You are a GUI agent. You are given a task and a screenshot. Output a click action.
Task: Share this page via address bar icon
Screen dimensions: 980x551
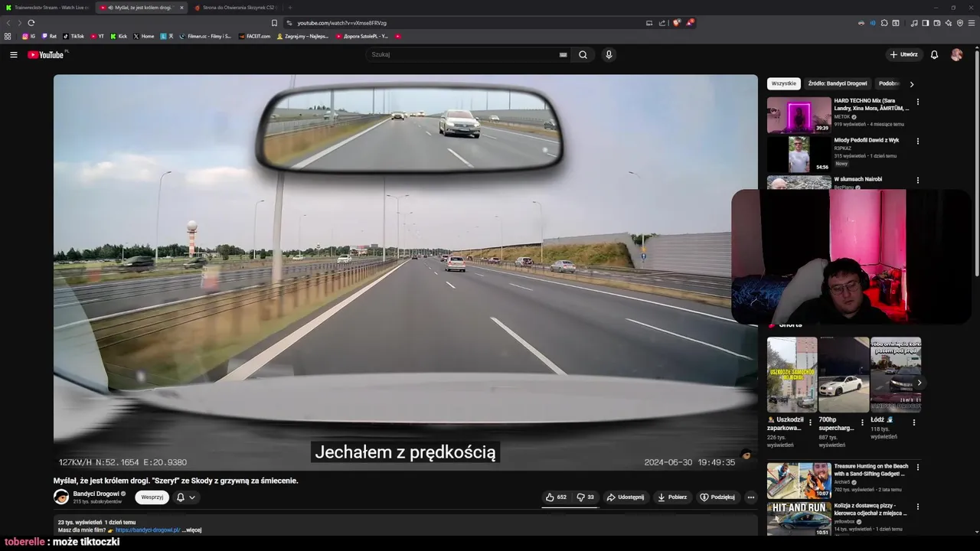pyautogui.click(x=661, y=23)
